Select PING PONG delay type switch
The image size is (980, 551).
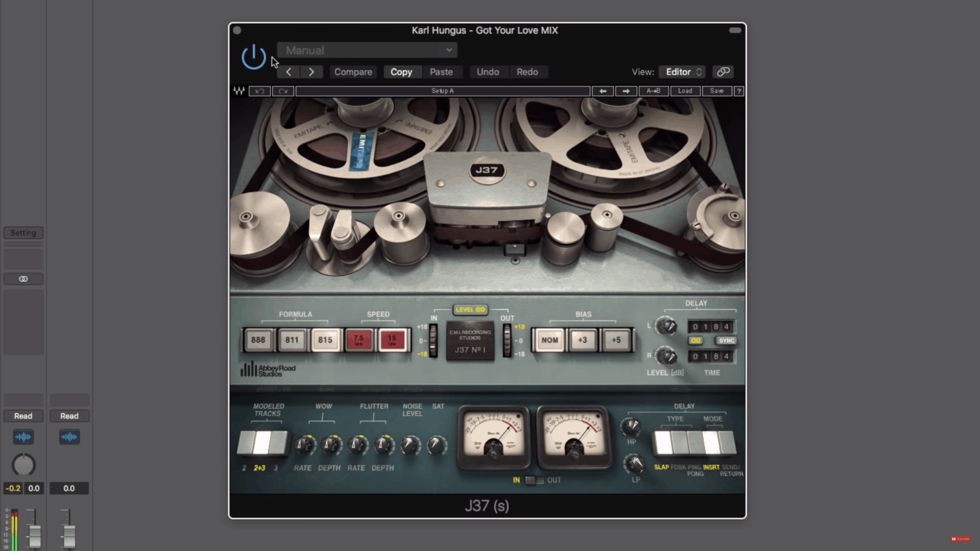695,443
